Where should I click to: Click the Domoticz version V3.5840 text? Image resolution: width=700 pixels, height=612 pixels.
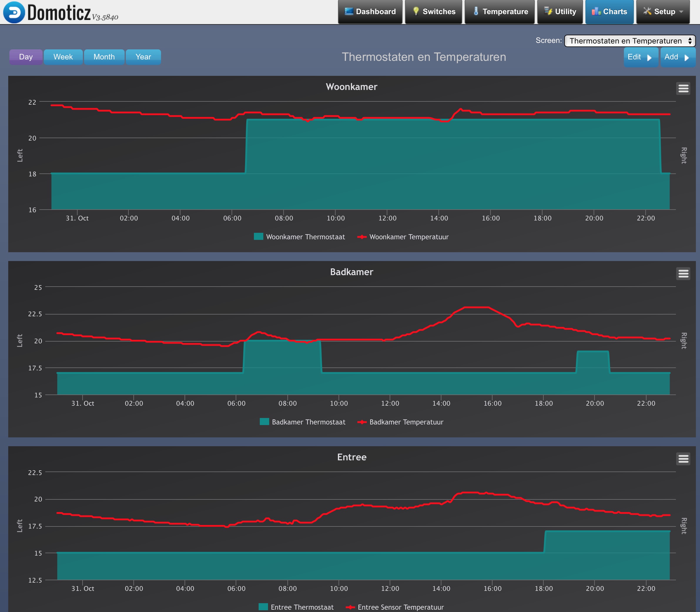[x=105, y=17]
